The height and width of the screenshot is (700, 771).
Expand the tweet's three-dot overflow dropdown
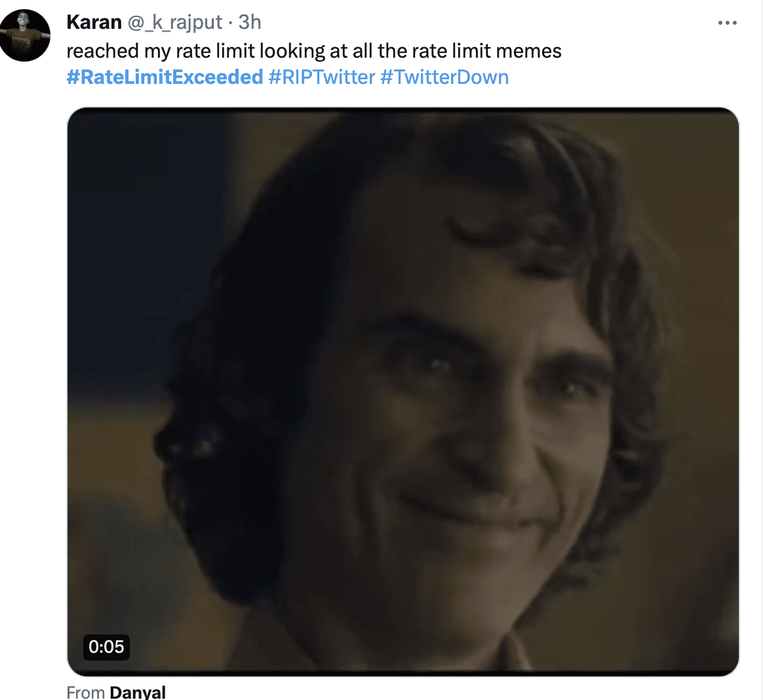[727, 22]
